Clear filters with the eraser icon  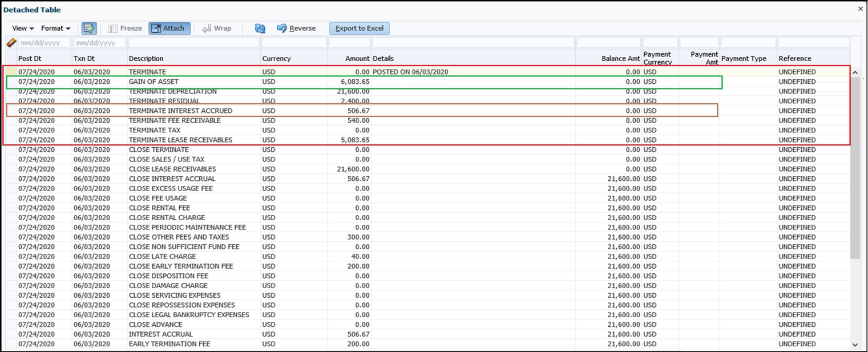click(11, 43)
